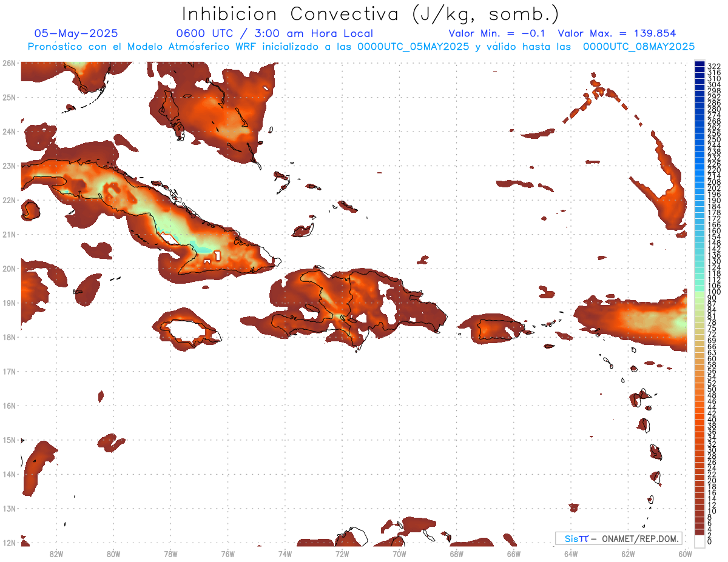This screenshot has height=562, width=728.
Task: Click the 'ONAMET/REP.DOM.' credit label
Action: point(641,538)
